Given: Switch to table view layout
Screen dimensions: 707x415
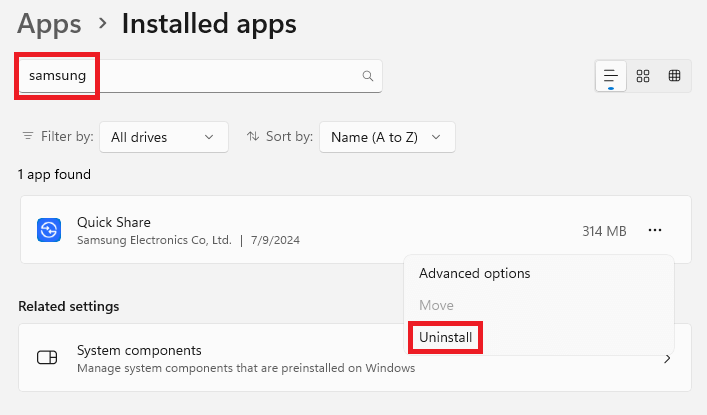Looking at the screenshot, I should point(675,76).
